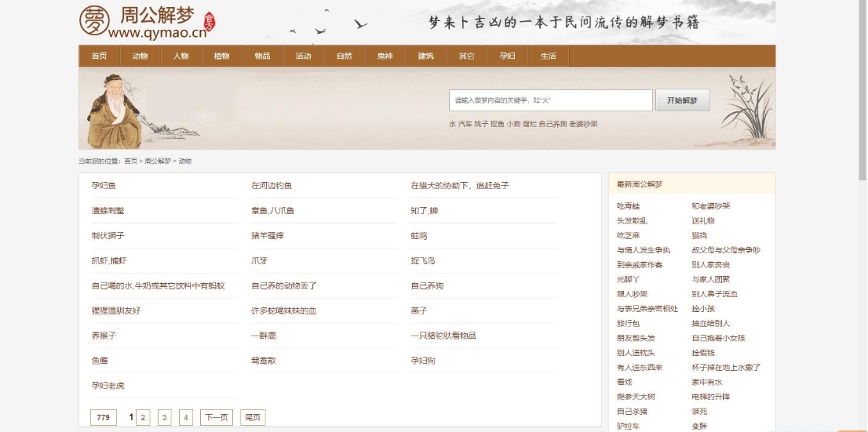
Task: Go to page 2 in pagination
Action: click(x=143, y=418)
